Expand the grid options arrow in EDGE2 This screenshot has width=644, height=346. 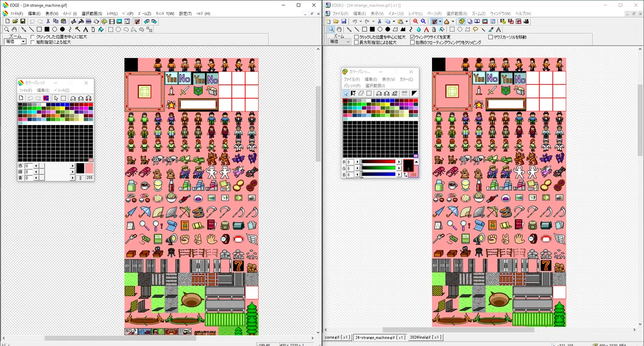click(440, 21)
